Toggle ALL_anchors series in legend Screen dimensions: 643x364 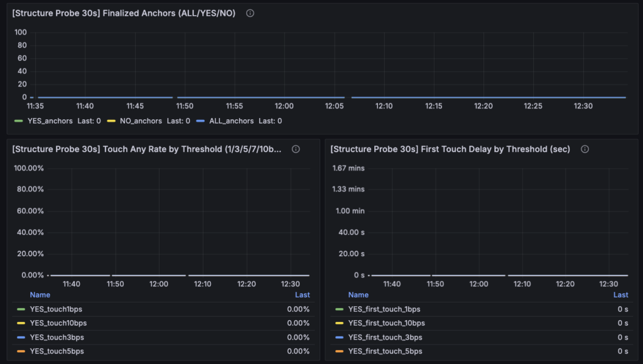(231, 121)
